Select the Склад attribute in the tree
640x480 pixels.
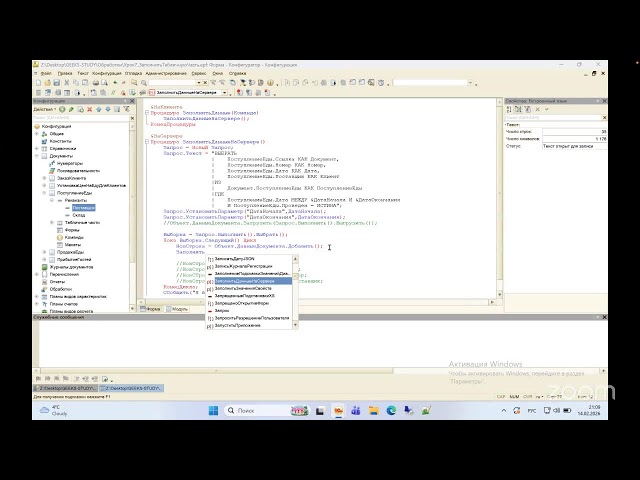(78, 215)
